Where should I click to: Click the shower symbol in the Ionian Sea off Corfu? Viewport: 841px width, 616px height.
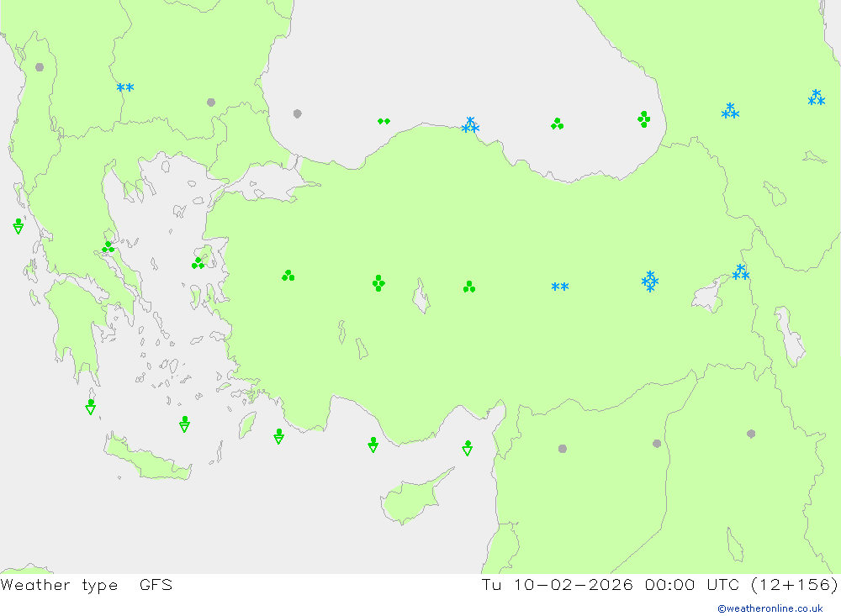click(19, 226)
